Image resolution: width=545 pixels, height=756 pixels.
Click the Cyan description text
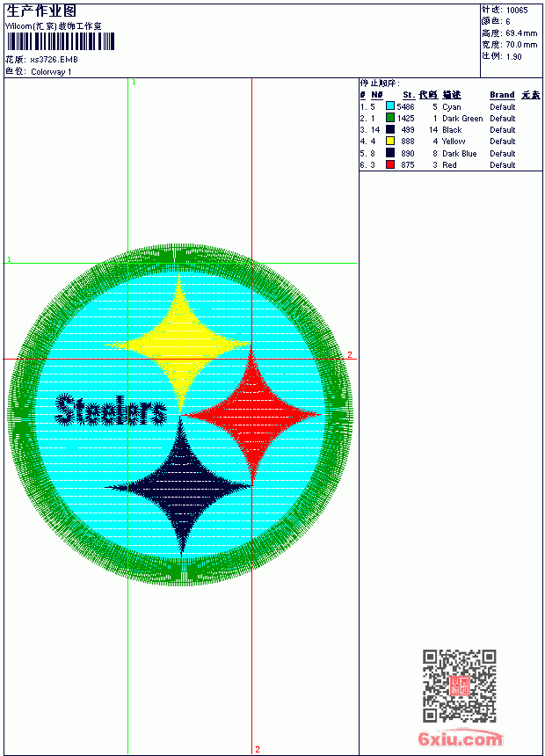click(x=452, y=107)
